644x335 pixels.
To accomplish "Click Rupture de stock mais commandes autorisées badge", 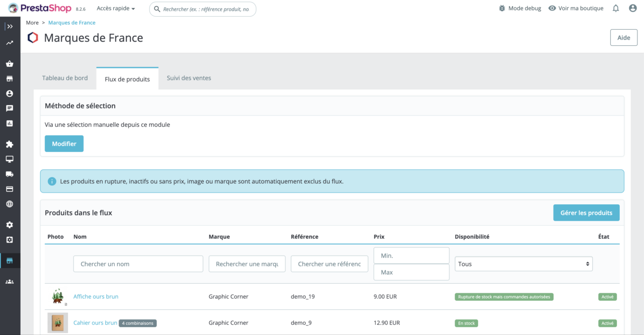I will (504, 297).
